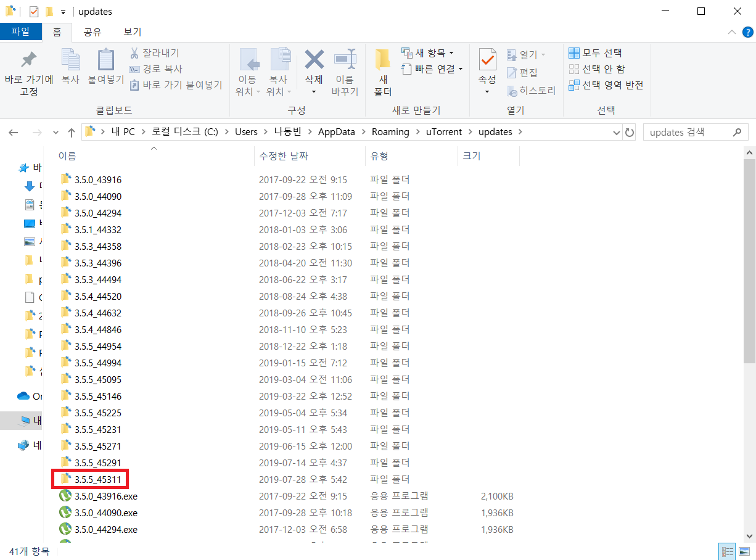
Task: Click properties checkmark in quick access toolbar
Action: [x=34, y=12]
